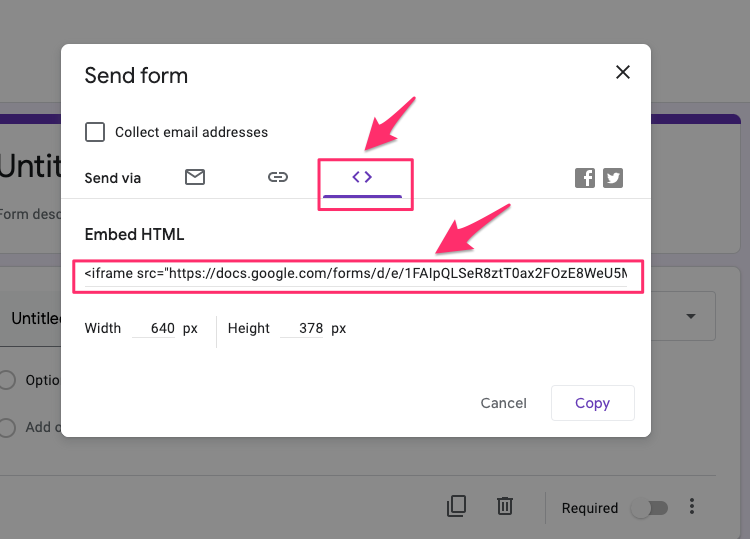The height and width of the screenshot is (539, 750).
Task: Expand the question type dropdown arrow
Action: point(690,317)
